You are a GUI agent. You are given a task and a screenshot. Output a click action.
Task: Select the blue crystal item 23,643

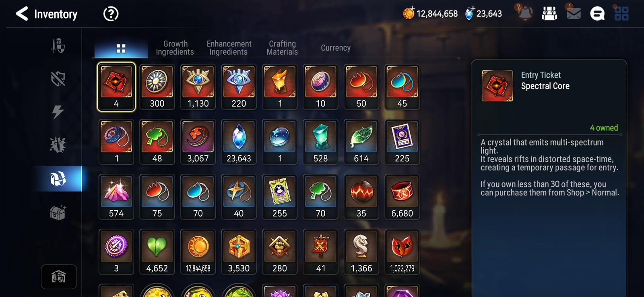tap(239, 142)
